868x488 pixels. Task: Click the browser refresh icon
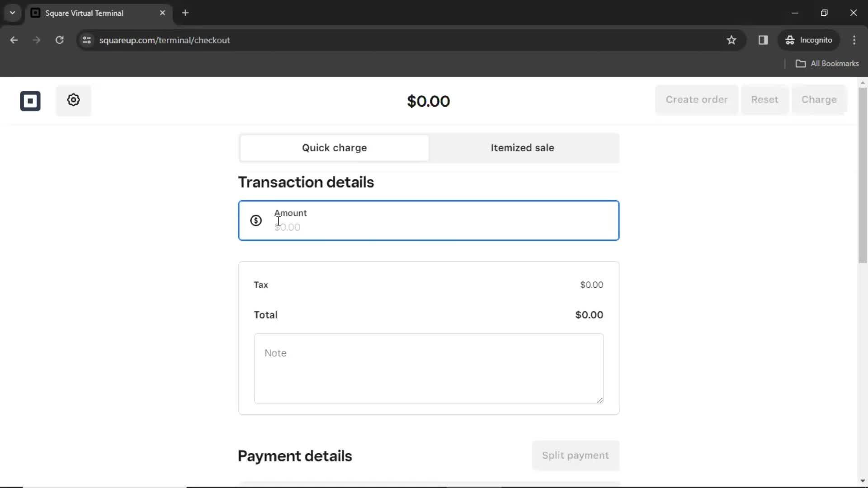point(59,40)
